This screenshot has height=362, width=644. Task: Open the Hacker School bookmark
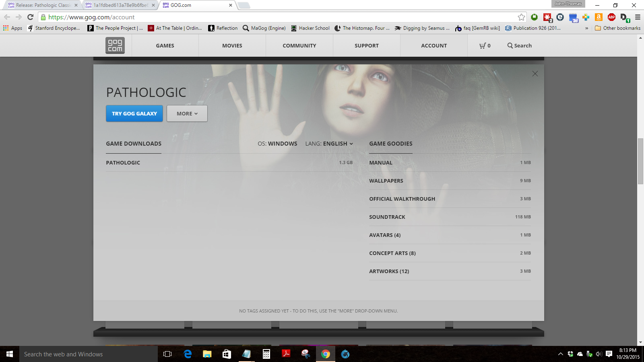coord(310,28)
